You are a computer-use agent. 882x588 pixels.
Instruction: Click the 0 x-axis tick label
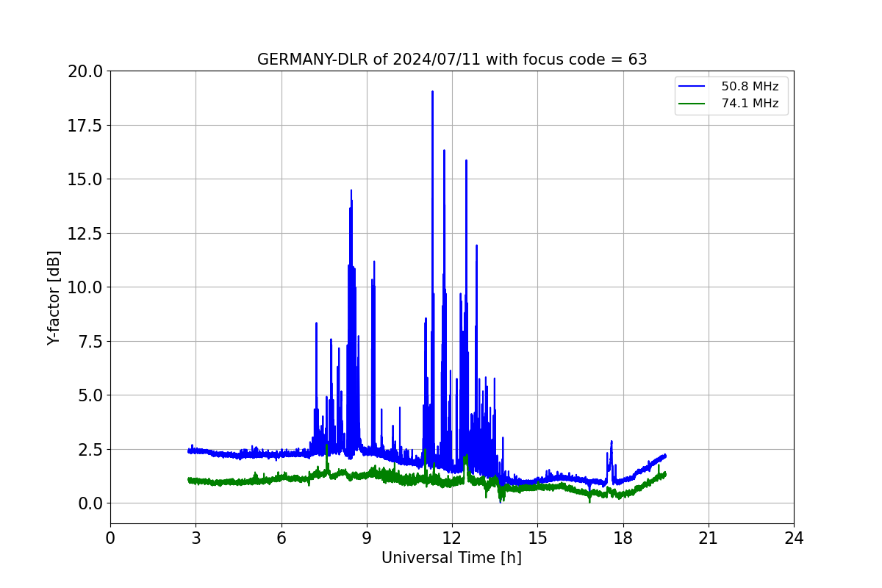click(110, 538)
